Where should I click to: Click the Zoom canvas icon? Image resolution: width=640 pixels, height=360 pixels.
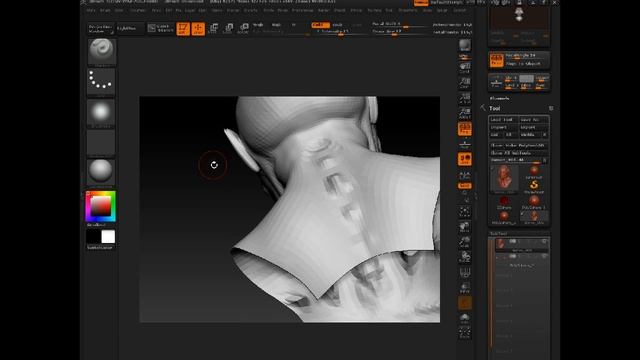[x=464, y=83]
